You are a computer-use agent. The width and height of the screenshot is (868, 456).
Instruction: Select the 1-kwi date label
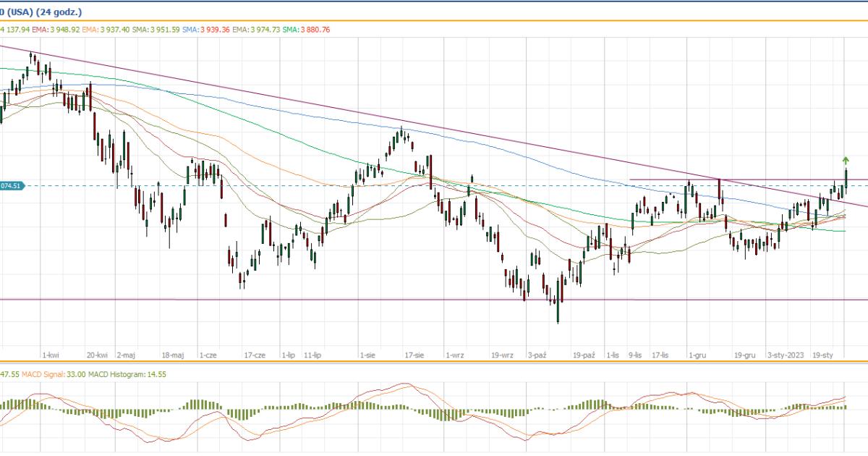tap(51, 355)
